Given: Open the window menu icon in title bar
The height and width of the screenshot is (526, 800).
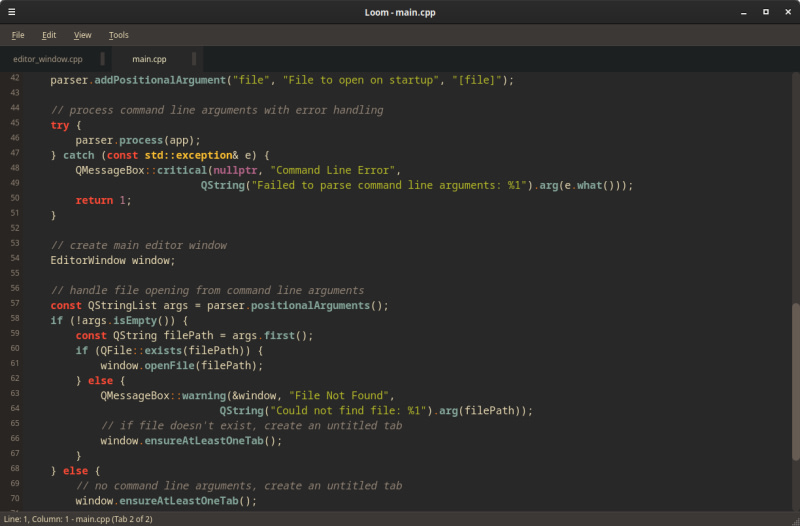Looking at the screenshot, I should [12, 12].
